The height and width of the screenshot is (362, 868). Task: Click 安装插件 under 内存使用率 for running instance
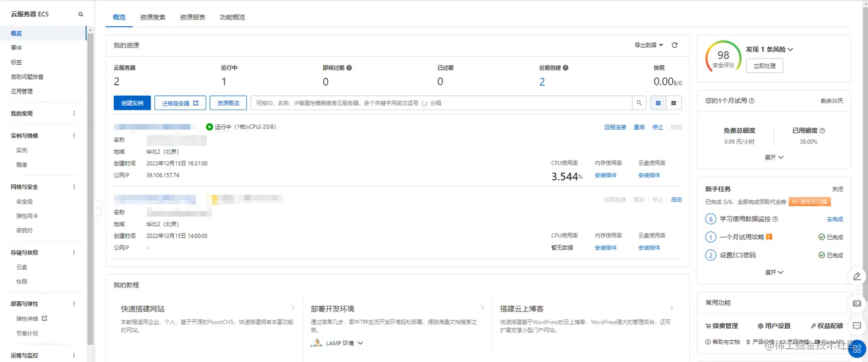click(x=606, y=176)
